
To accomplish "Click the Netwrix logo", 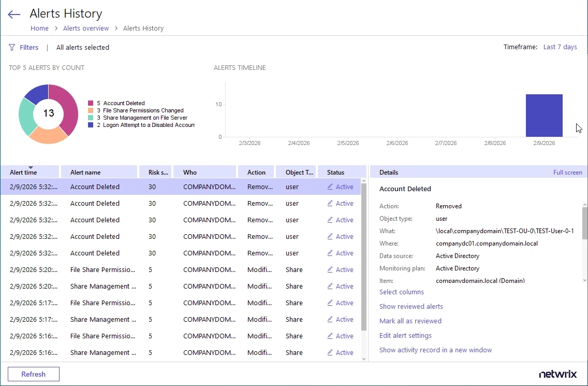I will (557, 374).
